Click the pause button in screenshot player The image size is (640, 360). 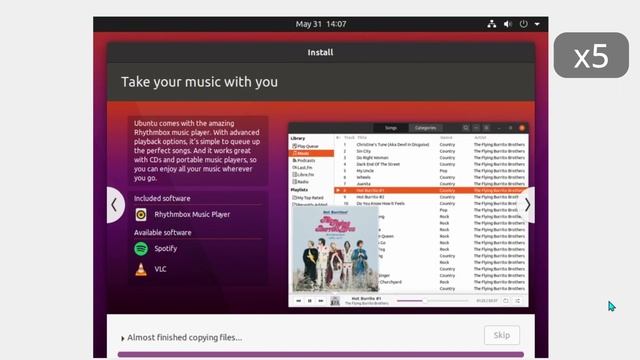(x=310, y=301)
